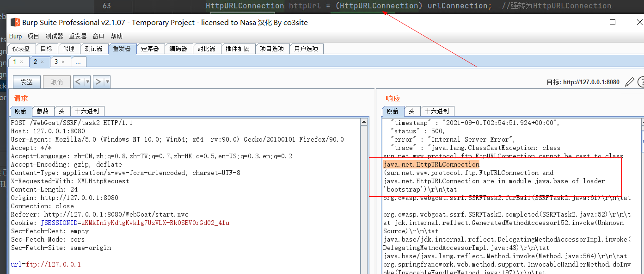Open the 帮助 menu

117,36
